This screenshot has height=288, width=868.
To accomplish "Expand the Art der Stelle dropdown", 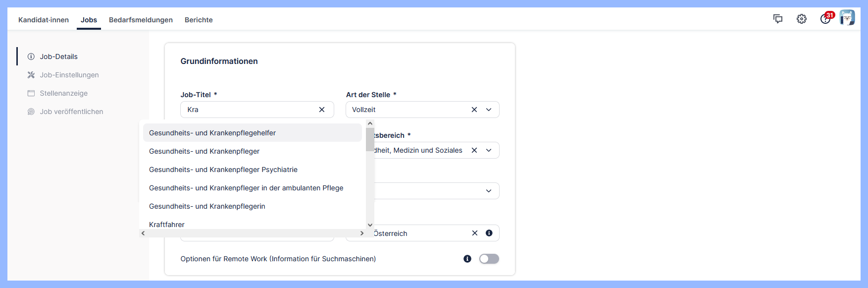I will click(489, 110).
